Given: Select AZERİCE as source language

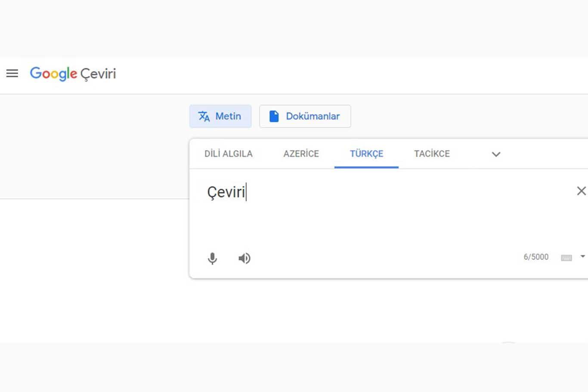Looking at the screenshot, I should point(301,154).
